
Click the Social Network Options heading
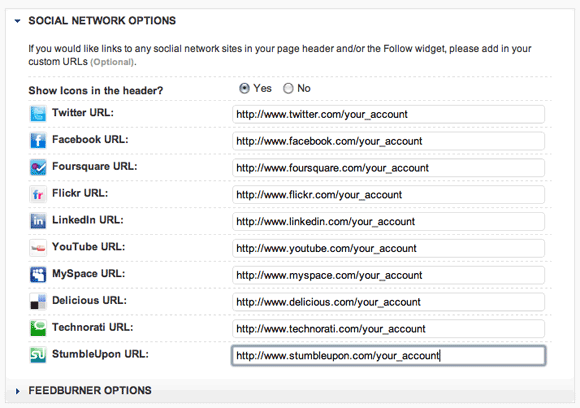[102, 21]
